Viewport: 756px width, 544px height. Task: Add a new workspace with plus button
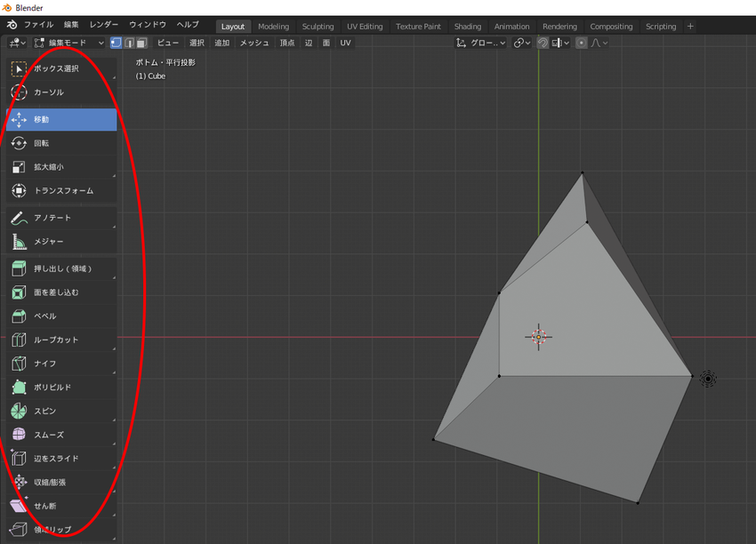(690, 27)
